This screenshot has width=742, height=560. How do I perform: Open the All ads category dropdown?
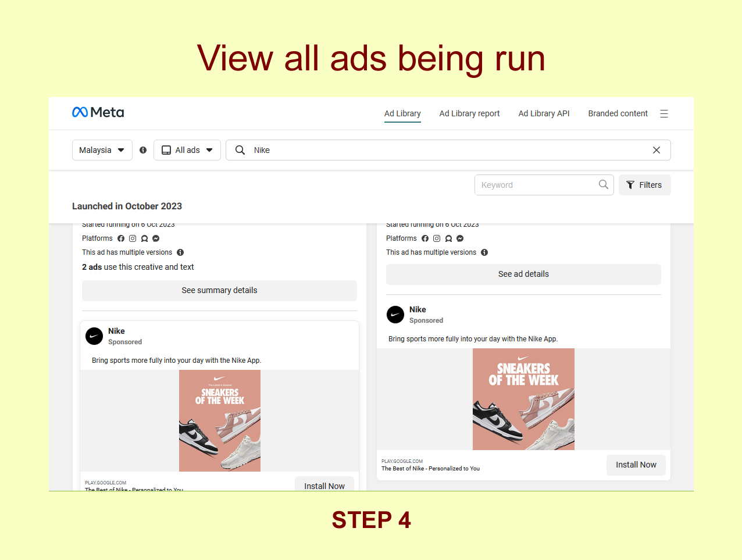click(x=187, y=150)
